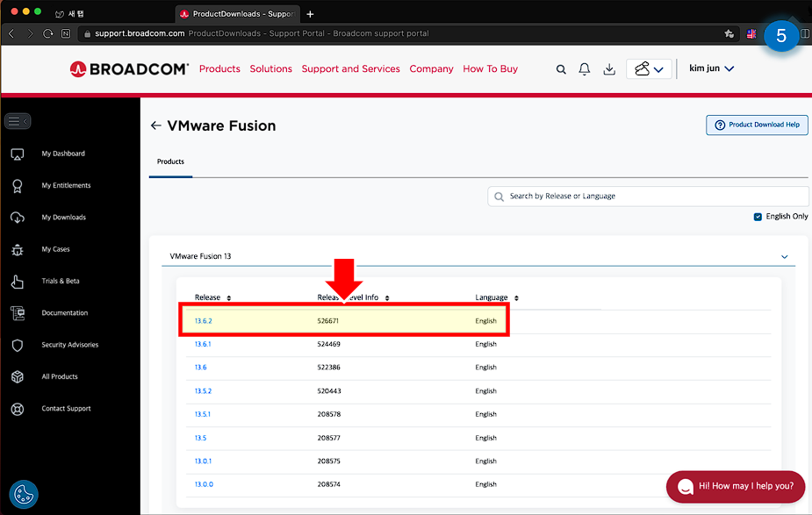Click the browser back arrow
This screenshot has width=812, height=515.
(x=11, y=33)
